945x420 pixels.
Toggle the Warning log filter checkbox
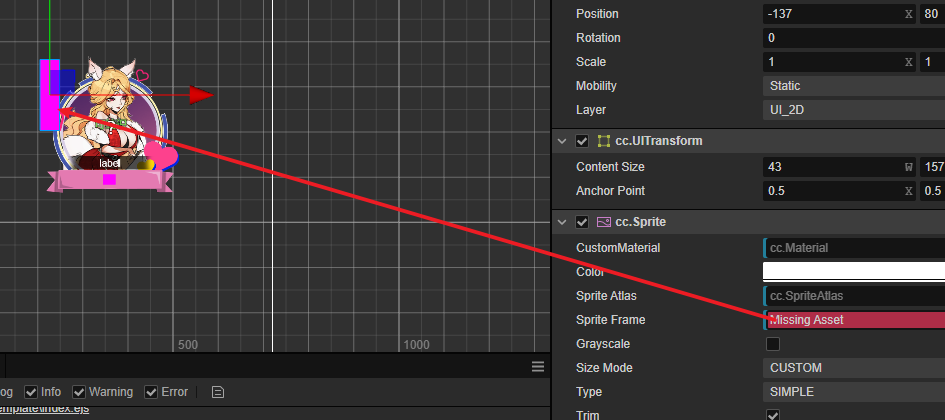(79, 392)
